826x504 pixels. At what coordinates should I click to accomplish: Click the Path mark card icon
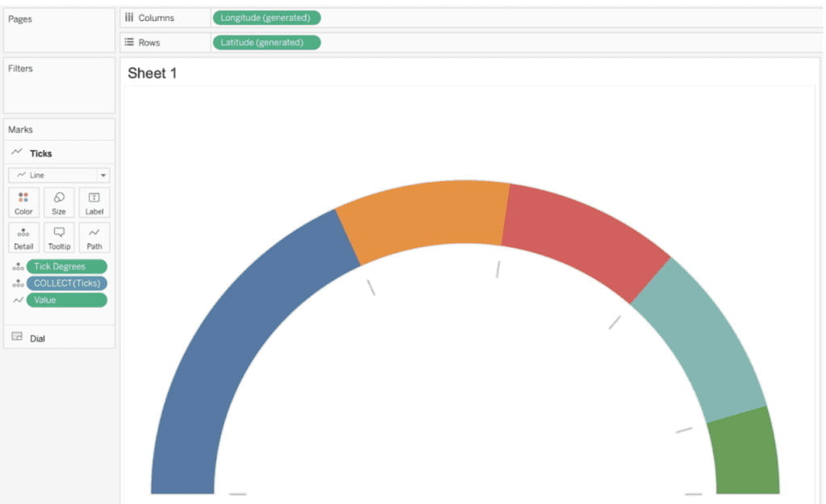[x=94, y=237]
